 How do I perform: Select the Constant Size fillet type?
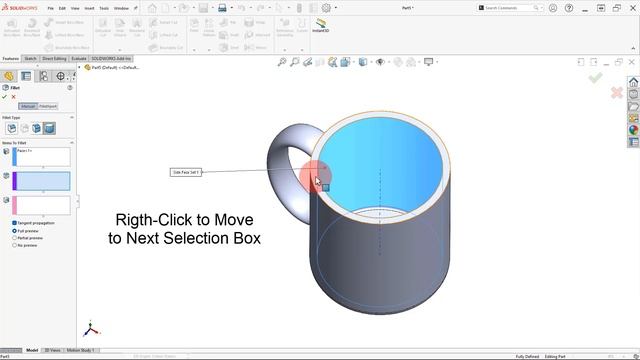11,128
